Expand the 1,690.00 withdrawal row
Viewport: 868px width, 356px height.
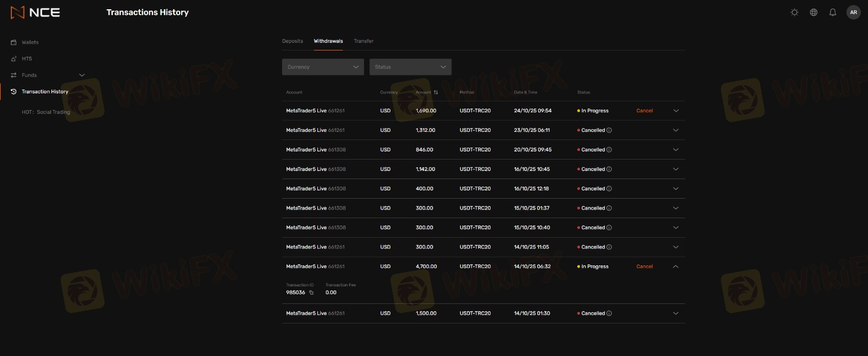coord(675,111)
